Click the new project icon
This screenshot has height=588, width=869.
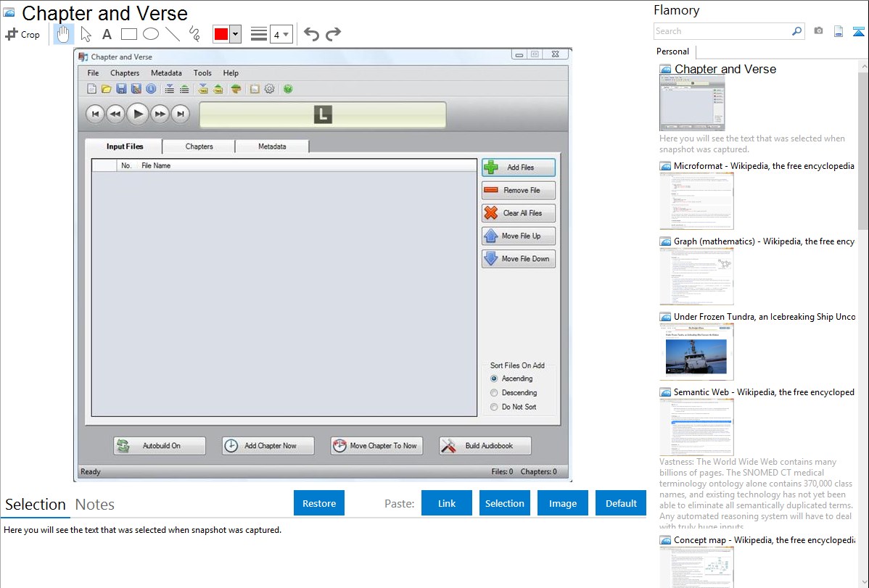click(92, 88)
